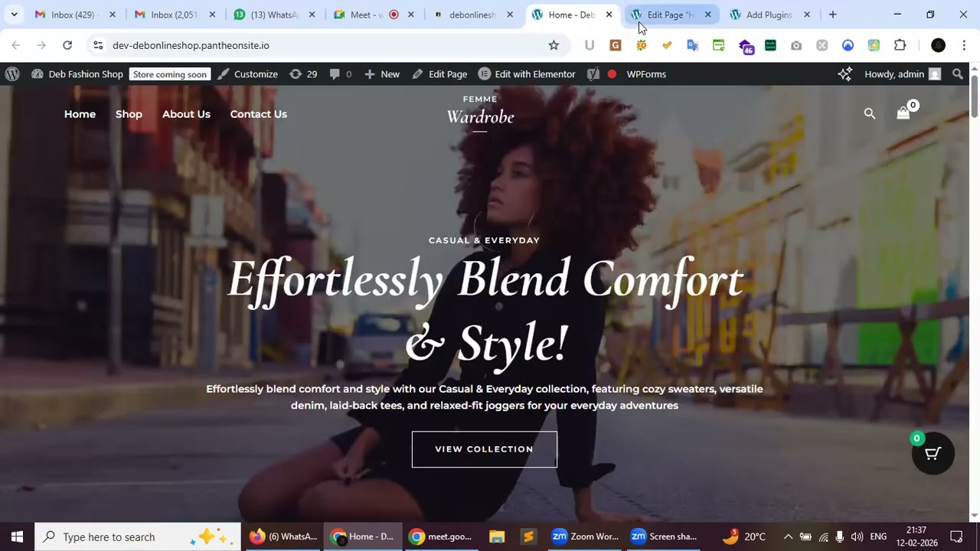The width and height of the screenshot is (980, 551).
Task: Reload the page with the refresh icon
Action: (x=67, y=45)
